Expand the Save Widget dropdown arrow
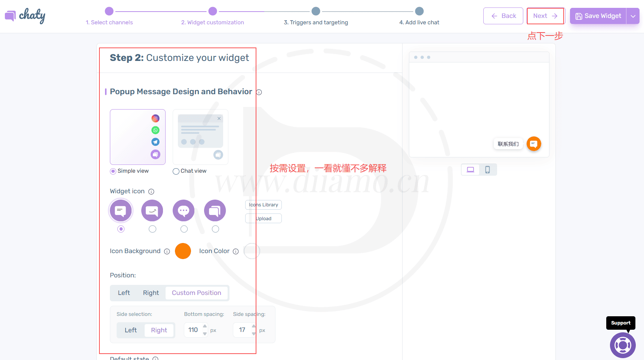This screenshot has height=360, width=644. [633, 16]
